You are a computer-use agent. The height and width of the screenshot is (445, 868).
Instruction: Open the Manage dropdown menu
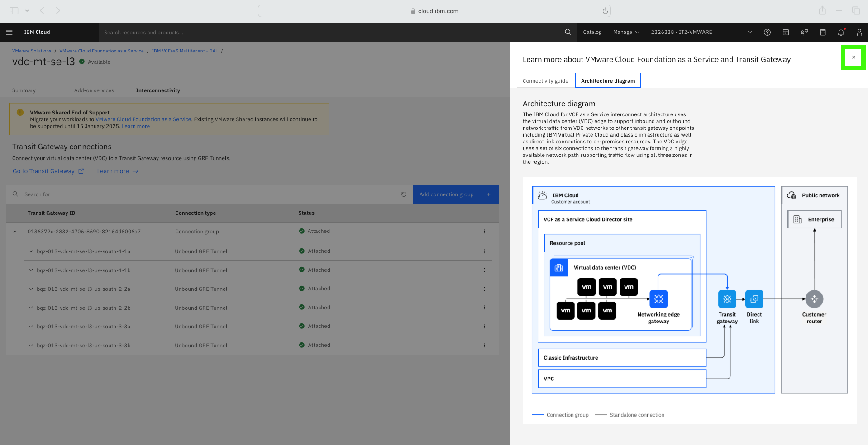pos(626,32)
